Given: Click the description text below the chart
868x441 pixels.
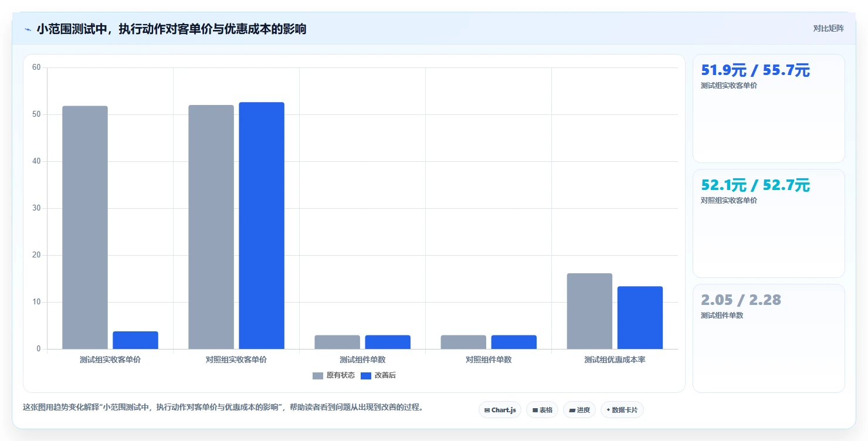Looking at the screenshot, I should tap(223, 407).
